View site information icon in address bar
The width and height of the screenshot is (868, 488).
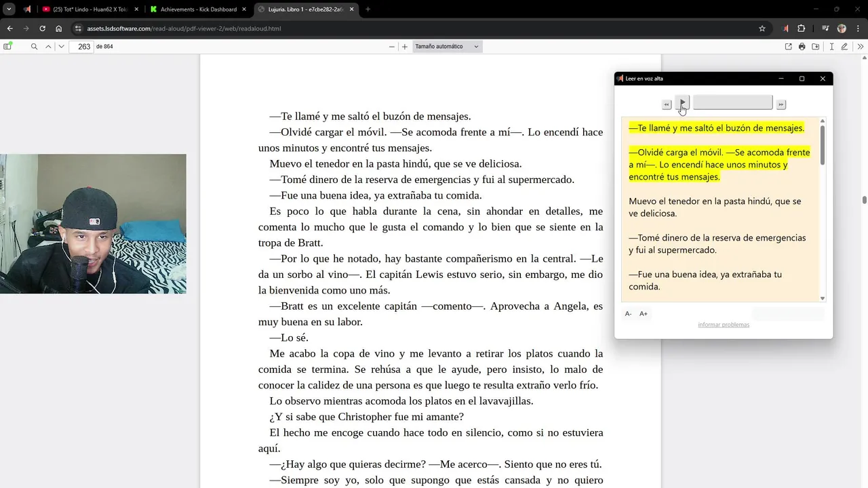78,28
